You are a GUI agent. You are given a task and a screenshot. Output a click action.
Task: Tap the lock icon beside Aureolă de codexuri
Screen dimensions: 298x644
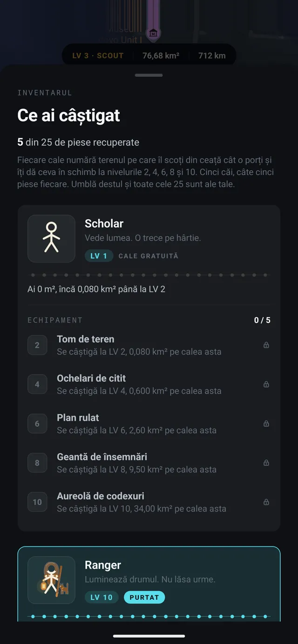266,502
